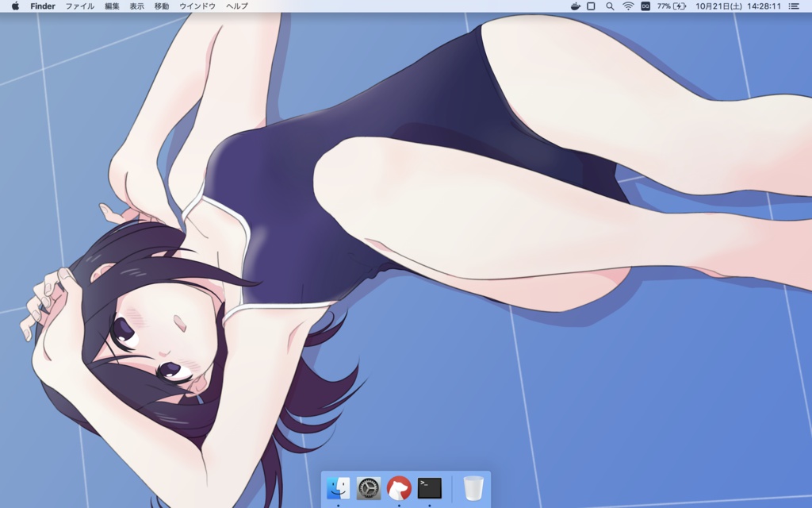Open the 編集 menu
This screenshot has height=508, width=812.
[112, 6]
